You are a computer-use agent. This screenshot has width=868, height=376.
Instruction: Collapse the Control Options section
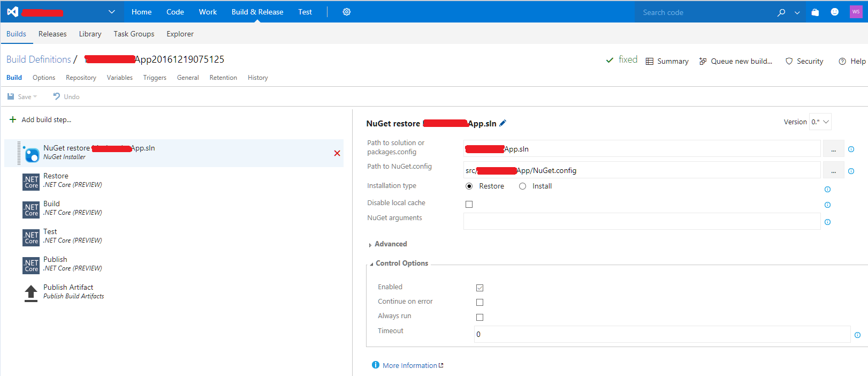[401, 264]
